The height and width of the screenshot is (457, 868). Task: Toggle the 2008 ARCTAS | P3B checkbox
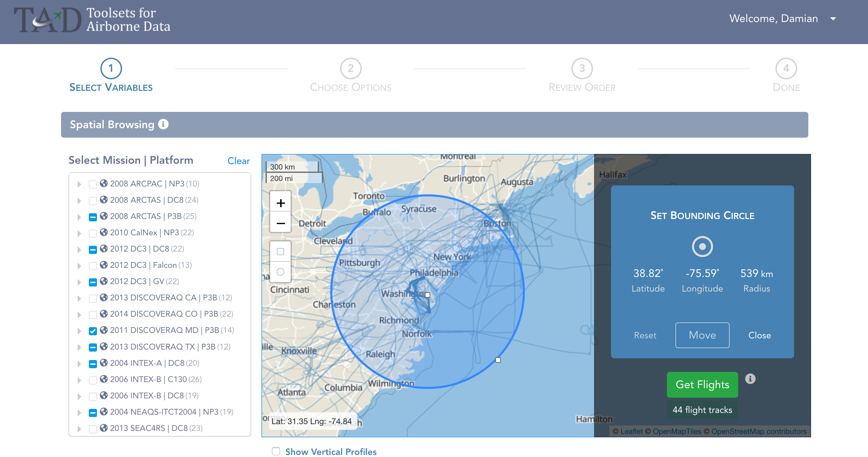(x=93, y=217)
